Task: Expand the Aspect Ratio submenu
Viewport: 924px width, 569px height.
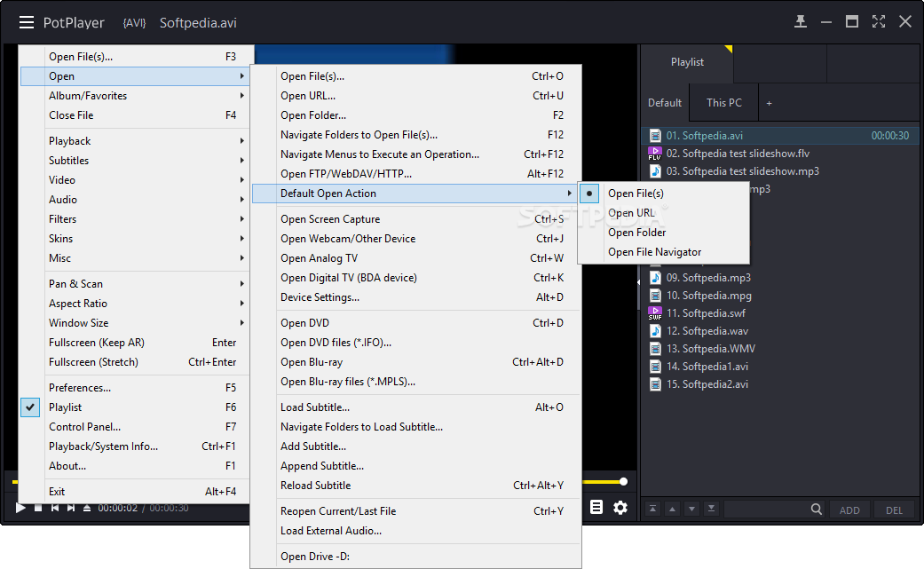Action: (x=135, y=303)
